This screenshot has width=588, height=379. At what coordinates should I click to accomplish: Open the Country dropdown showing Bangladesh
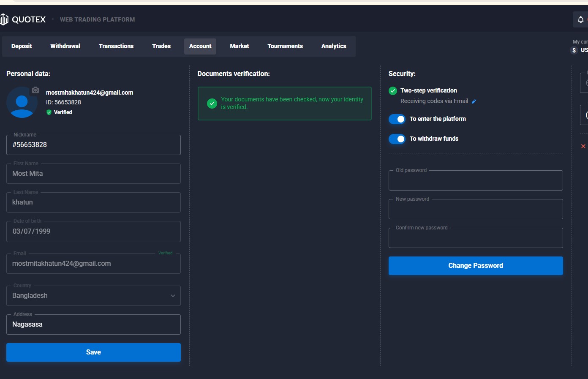coord(93,296)
